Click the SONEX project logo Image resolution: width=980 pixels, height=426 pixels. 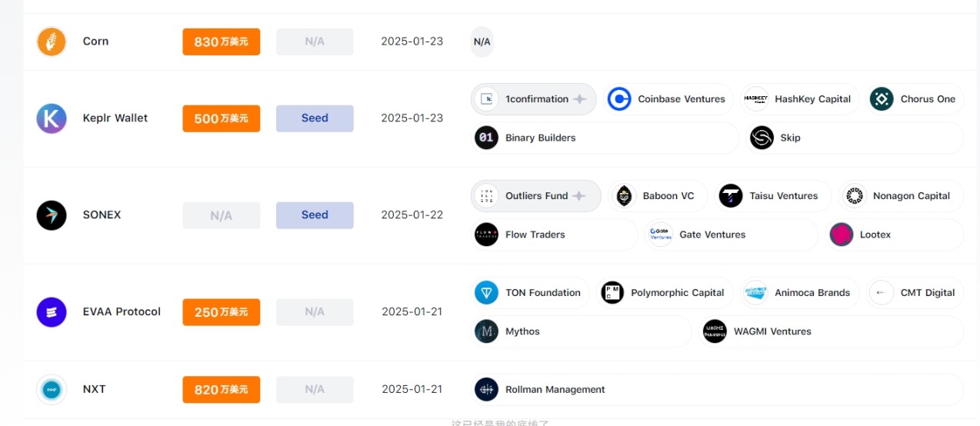coord(52,215)
